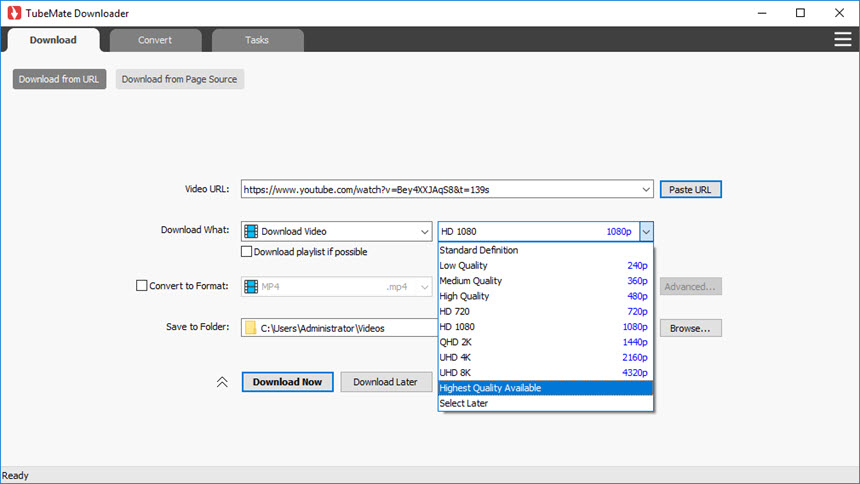The width and height of the screenshot is (860, 484).
Task: Open the Download What dropdown
Action: [x=424, y=231]
